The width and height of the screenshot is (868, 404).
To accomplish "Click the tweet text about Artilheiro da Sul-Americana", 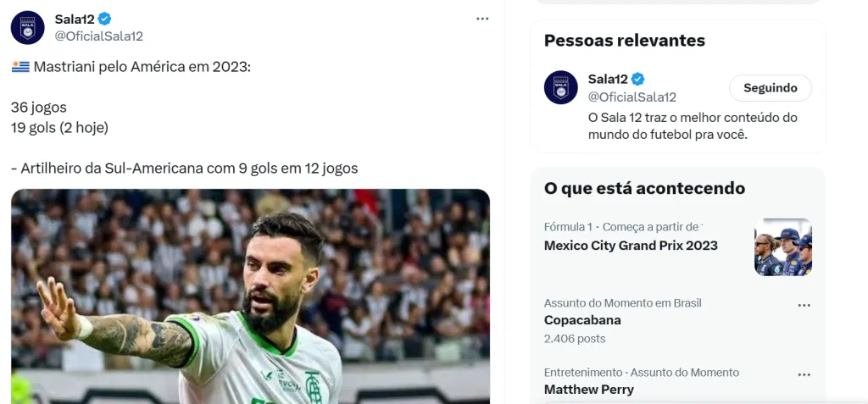I will [184, 168].
